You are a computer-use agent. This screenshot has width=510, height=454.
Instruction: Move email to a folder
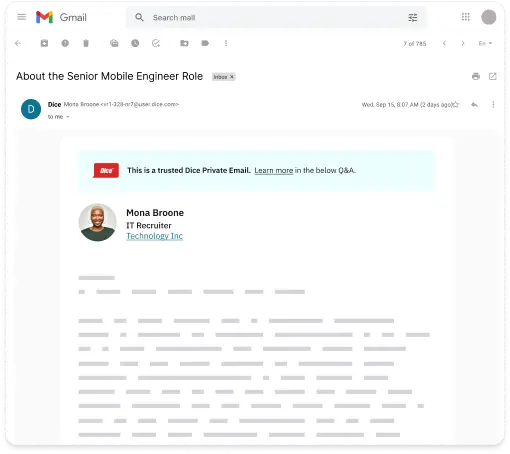(x=184, y=43)
